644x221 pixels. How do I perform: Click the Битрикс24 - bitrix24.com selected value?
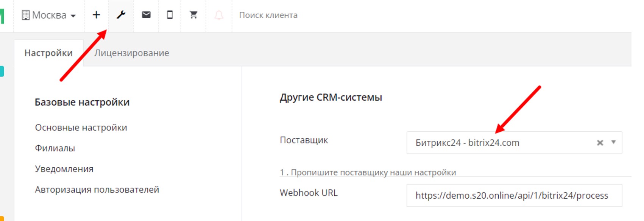tap(467, 143)
